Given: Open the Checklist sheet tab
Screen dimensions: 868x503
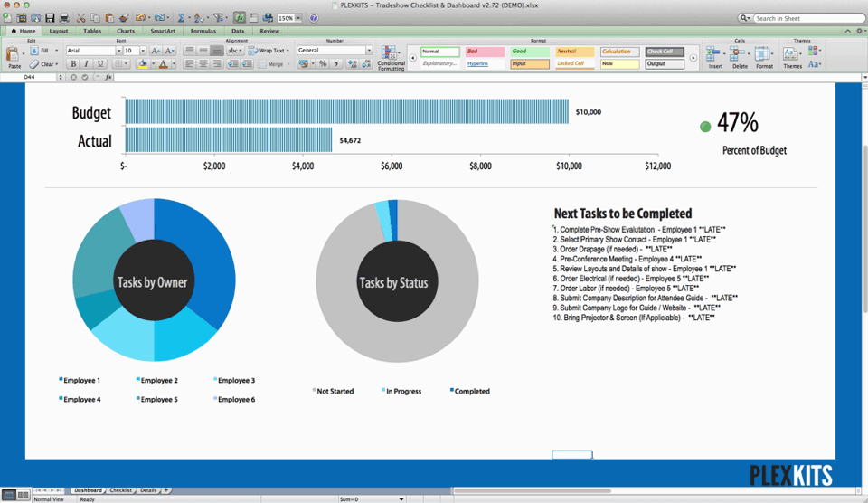Looking at the screenshot, I should click(120, 490).
